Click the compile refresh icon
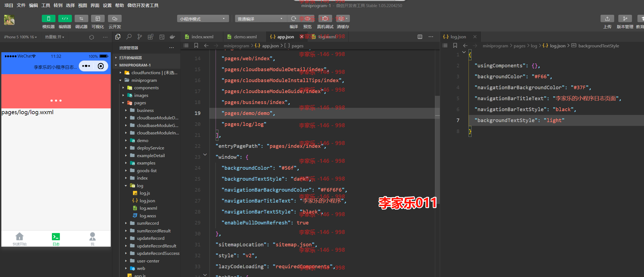 [294, 19]
